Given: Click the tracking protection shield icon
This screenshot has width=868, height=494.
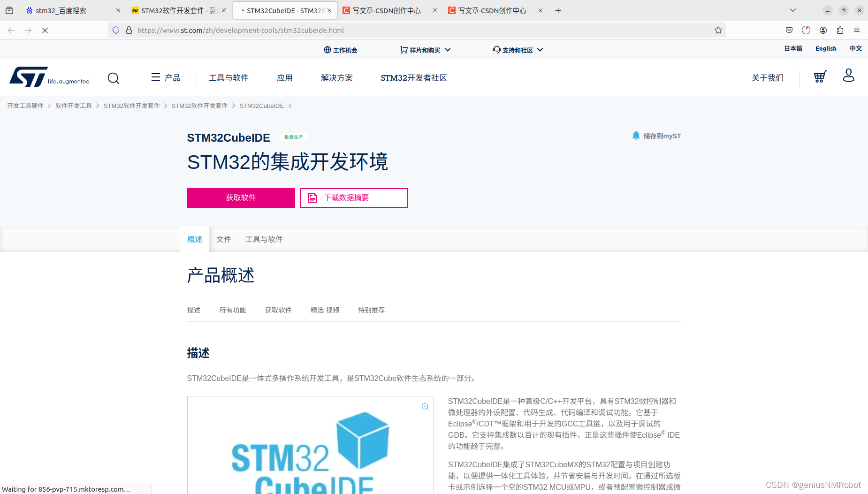Looking at the screenshot, I should (116, 30).
